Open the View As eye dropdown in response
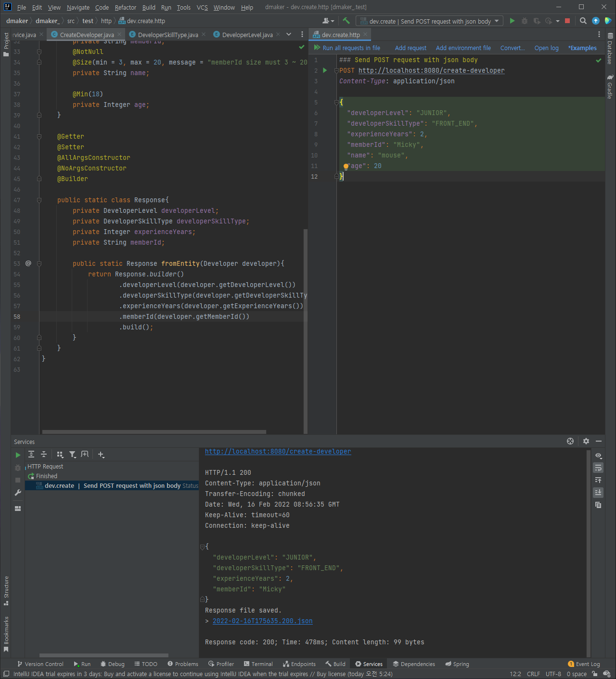The image size is (616, 679). tap(598, 456)
